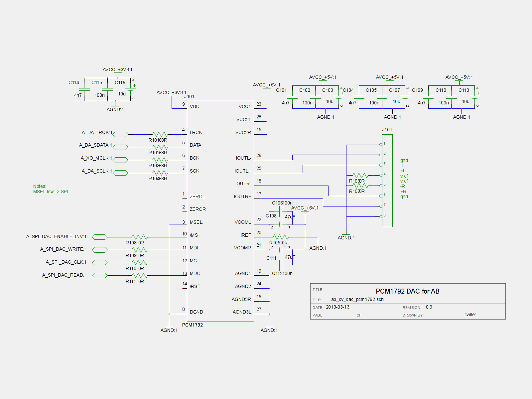The width and height of the screenshot is (532, 399).
Task: Select the U101 reference designator label
Action: coord(189,96)
